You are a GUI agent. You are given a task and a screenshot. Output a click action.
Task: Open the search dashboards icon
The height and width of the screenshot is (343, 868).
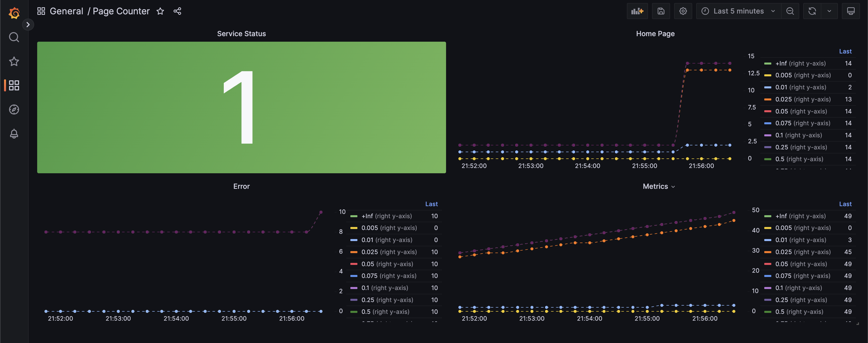pos(14,37)
